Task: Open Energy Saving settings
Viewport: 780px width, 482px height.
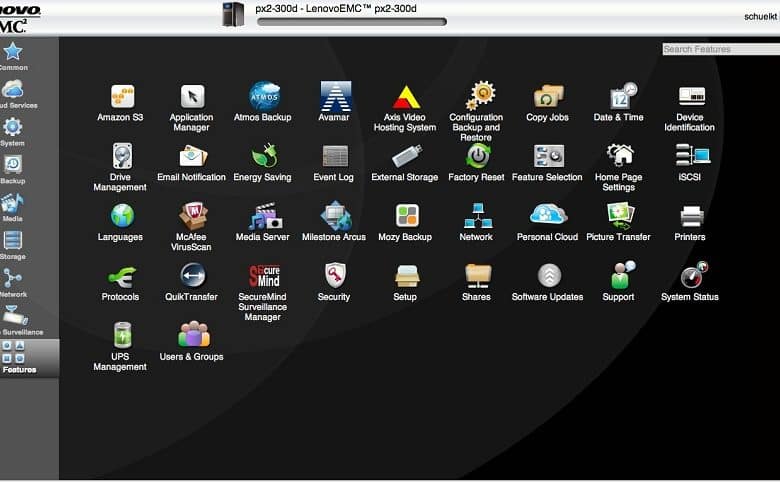Action: click(x=263, y=163)
